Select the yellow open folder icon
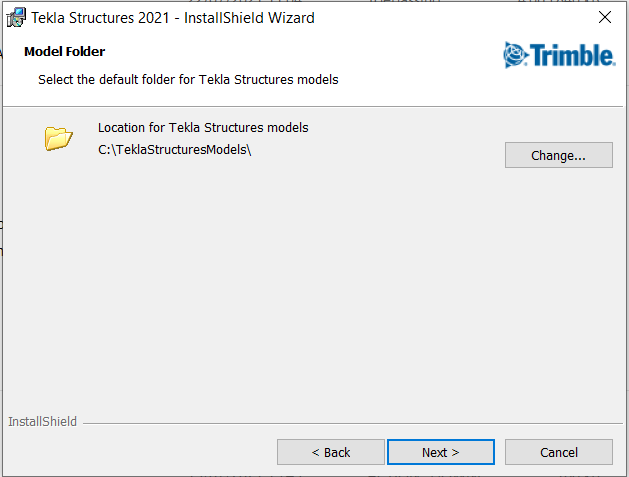The width and height of the screenshot is (629, 477). 59,138
